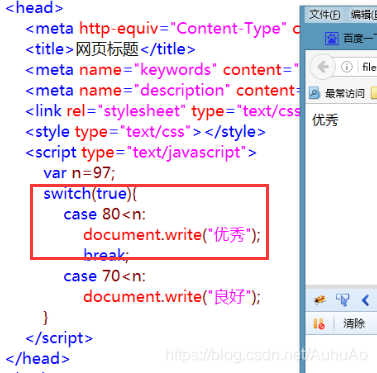Click document.write("优秀") line
377x373 pixels.
click(172, 235)
